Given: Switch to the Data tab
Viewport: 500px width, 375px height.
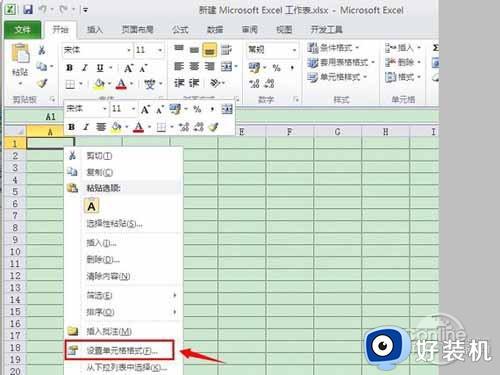Looking at the screenshot, I should tap(215, 30).
